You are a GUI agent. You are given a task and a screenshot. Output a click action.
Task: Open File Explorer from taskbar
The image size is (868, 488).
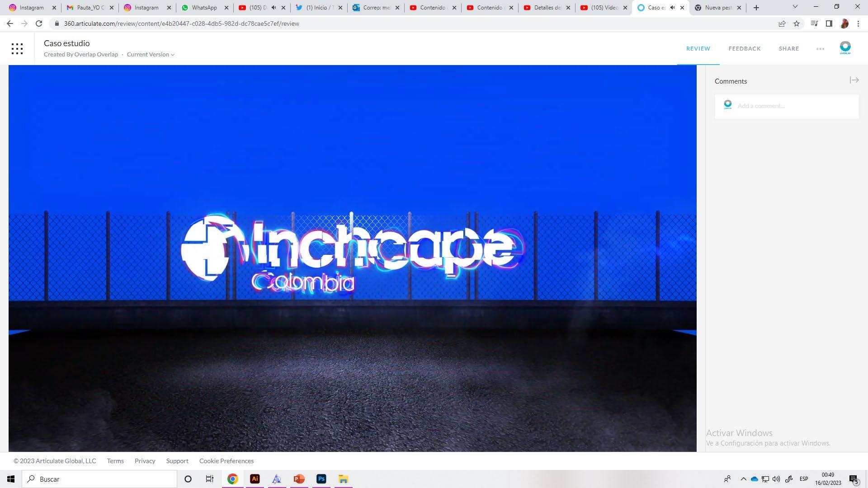pos(344,479)
